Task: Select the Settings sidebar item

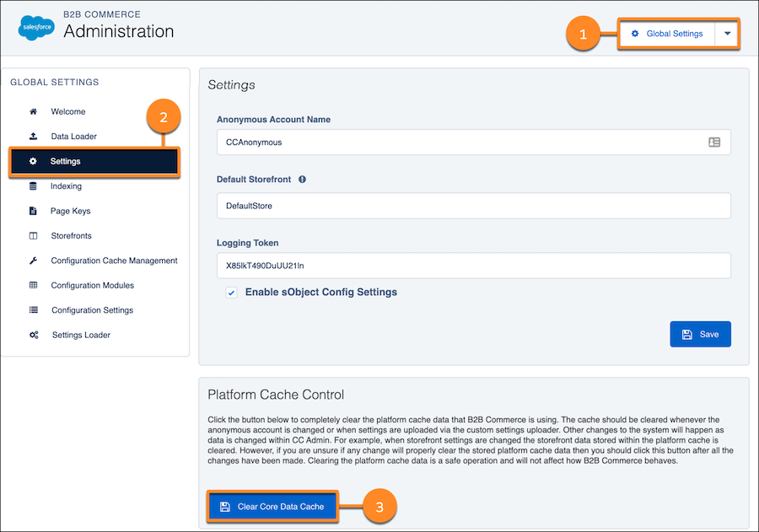Action: (x=94, y=161)
